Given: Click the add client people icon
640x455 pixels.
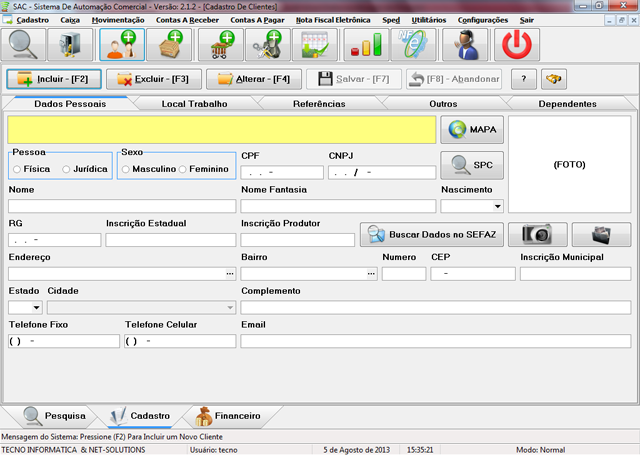Looking at the screenshot, I should click(x=122, y=45).
